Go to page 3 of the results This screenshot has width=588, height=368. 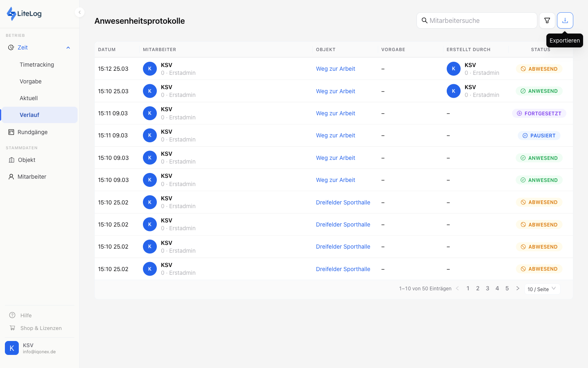[x=487, y=288]
